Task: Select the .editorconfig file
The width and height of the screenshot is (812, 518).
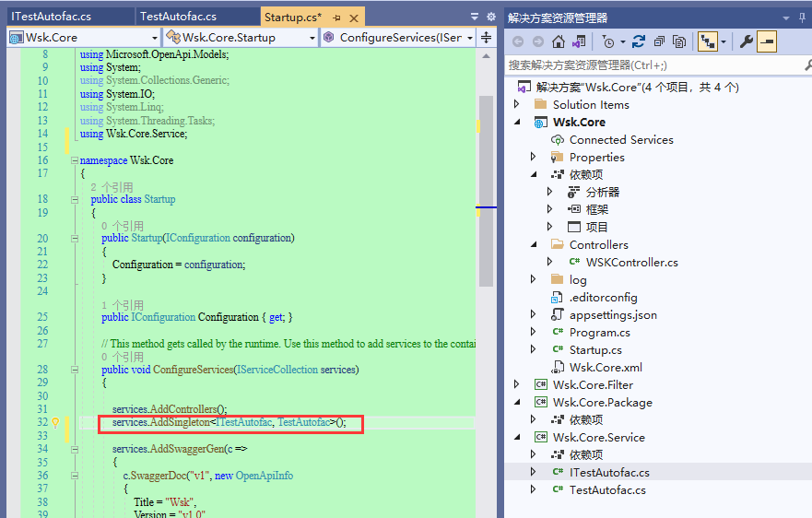Action: pyautogui.click(x=604, y=298)
